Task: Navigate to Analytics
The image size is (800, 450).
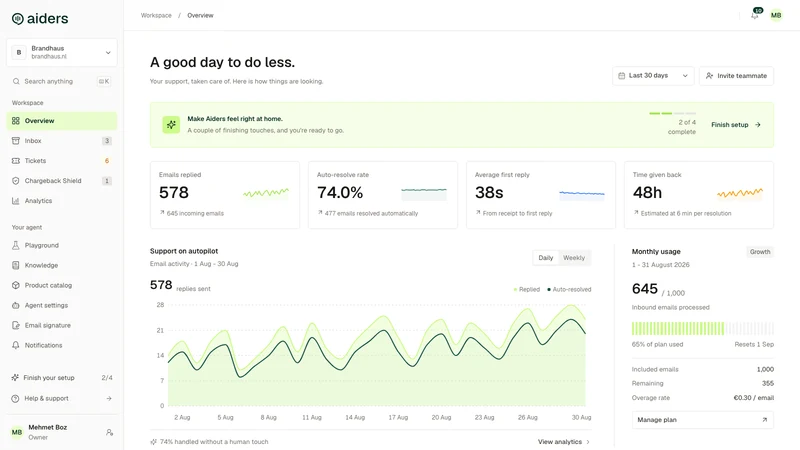Action: [62, 201]
